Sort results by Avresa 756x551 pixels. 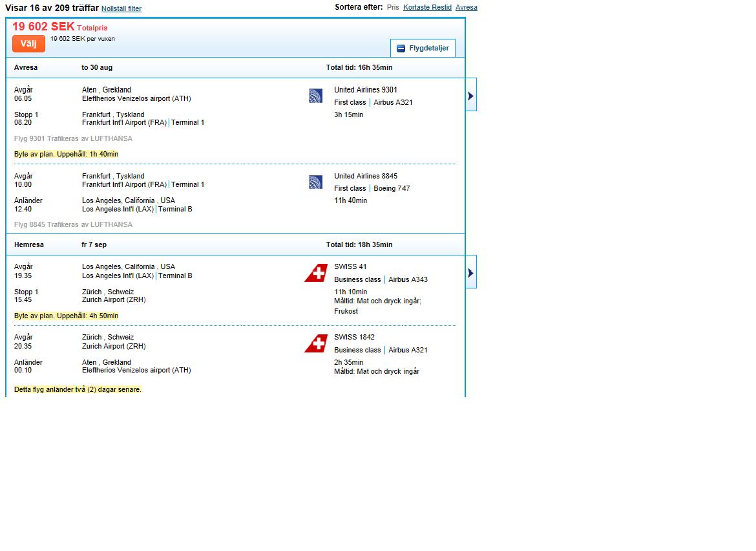[x=466, y=8]
